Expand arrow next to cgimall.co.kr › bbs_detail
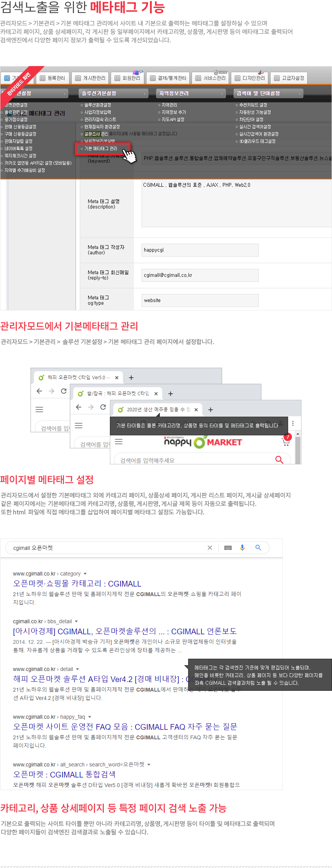This screenshot has width=332, height=868. (x=76, y=621)
